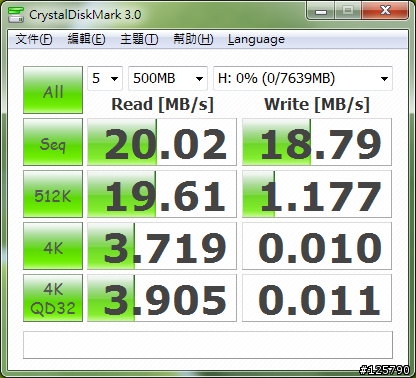
Task: Open the 文件(F) menu
Action: [34, 39]
